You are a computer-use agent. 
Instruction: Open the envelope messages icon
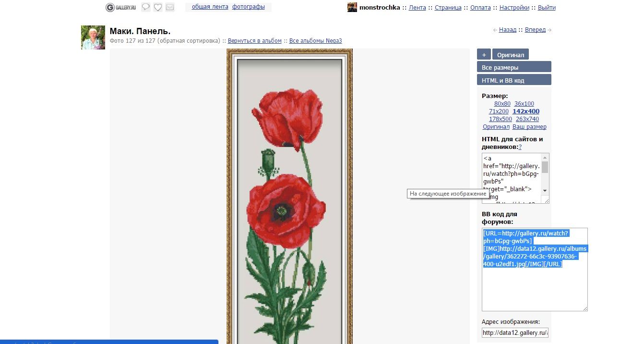tap(170, 7)
